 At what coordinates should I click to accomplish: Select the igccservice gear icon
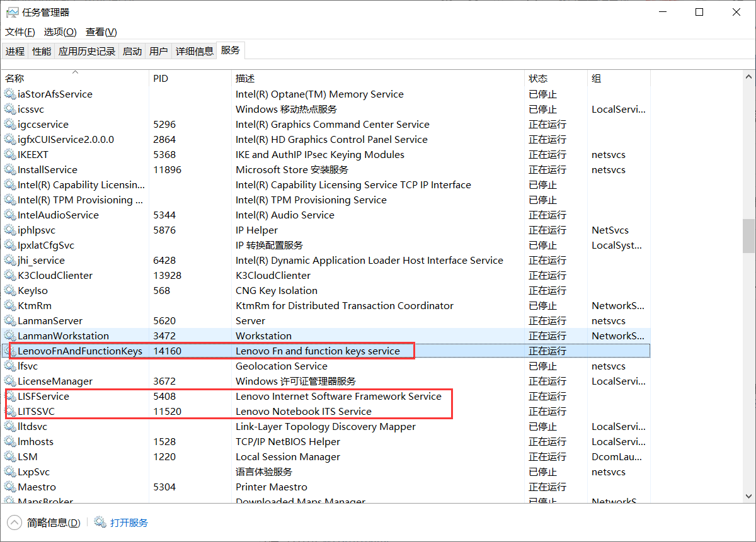pos(10,125)
